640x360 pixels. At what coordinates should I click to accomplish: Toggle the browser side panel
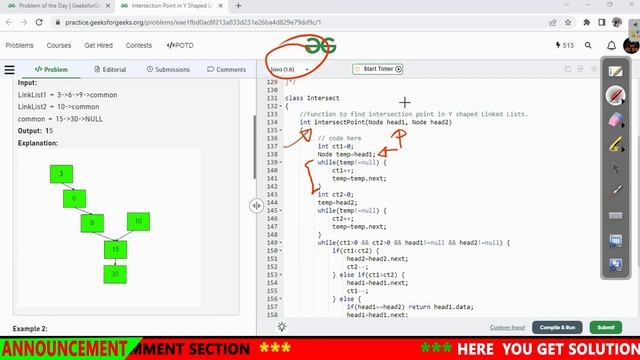(602, 22)
